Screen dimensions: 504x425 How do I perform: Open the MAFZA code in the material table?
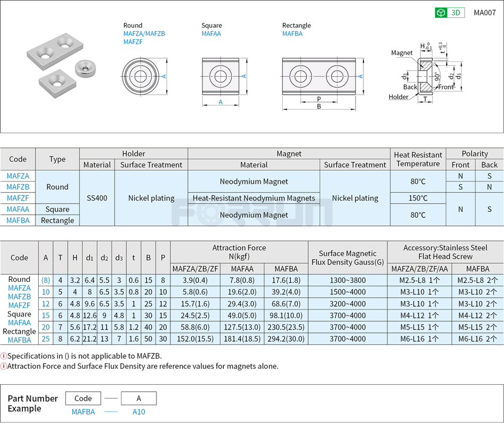(x=18, y=176)
